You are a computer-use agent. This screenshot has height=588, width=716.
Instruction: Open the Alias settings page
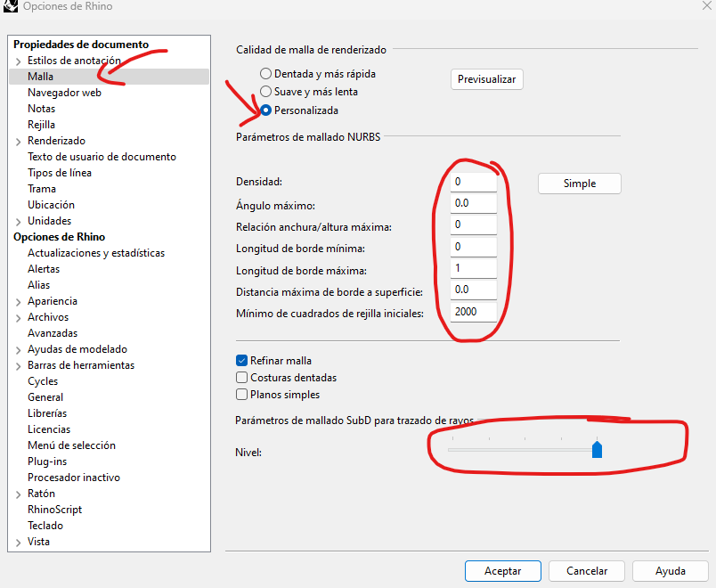38,285
